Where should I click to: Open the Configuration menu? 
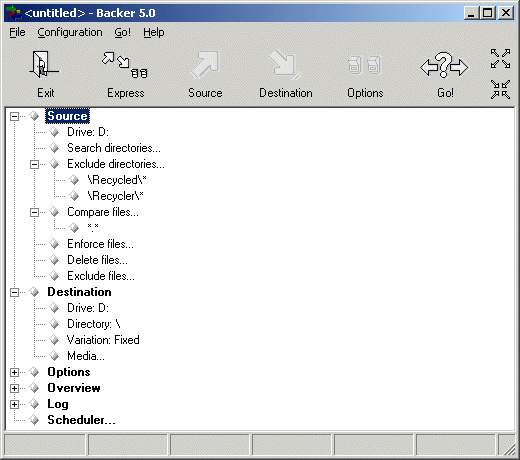[x=70, y=32]
